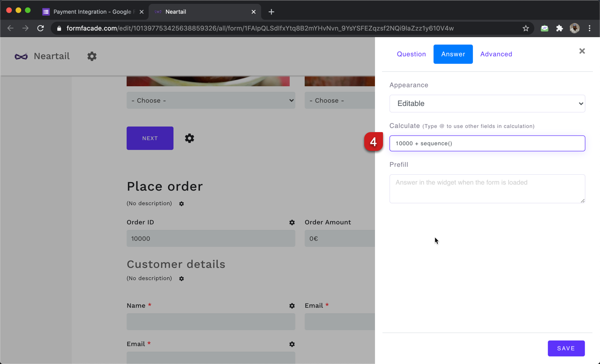This screenshot has height=364, width=600.
Task: Bookmark this page with the star icon
Action: pos(526,28)
